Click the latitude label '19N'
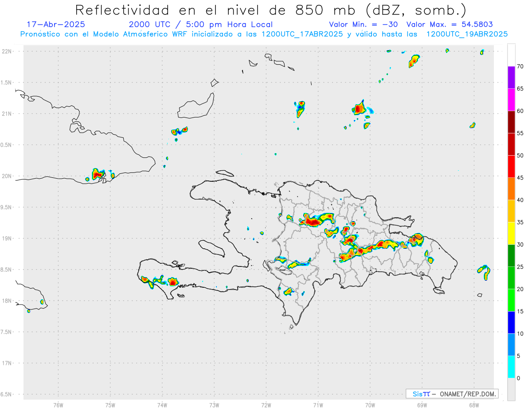This screenshot has width=532, height=411. coord(7,239)
